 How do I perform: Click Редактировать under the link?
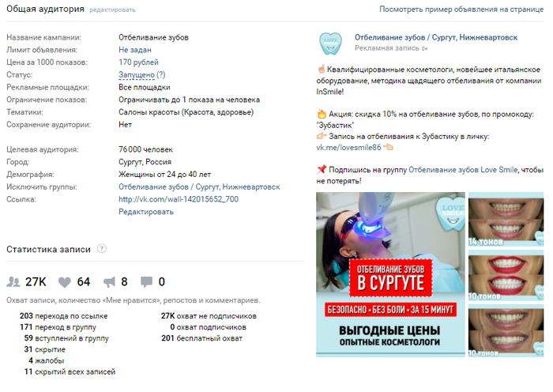tap(146, 212)
